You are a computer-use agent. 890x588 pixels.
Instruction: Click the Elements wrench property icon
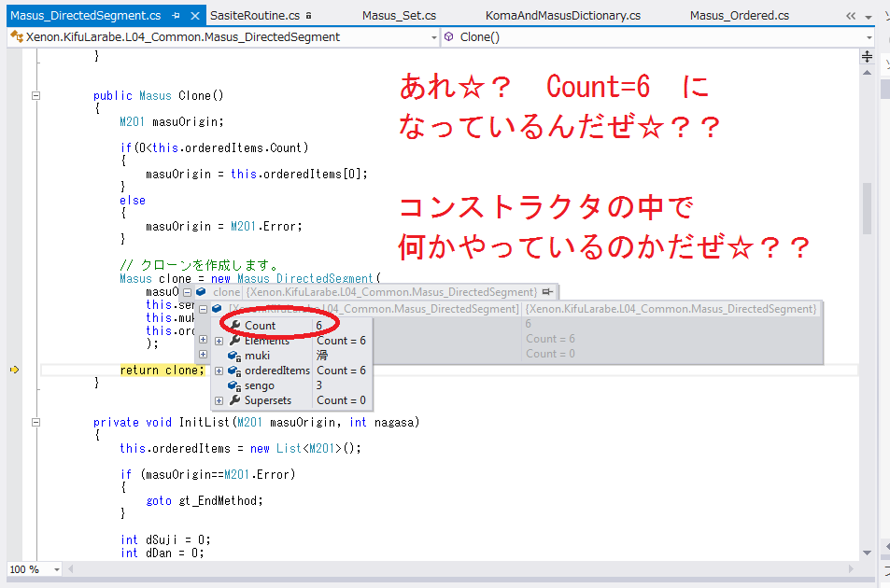coord(235,341)
